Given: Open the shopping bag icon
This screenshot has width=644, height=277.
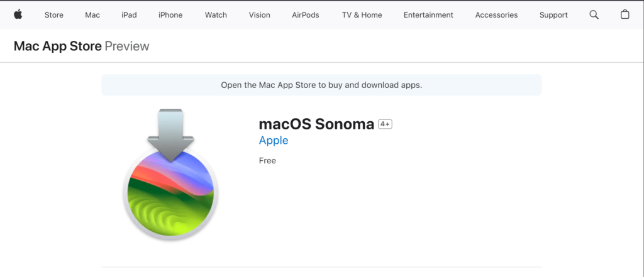Looking at the screenshot, I should click(x=625, y=15).
